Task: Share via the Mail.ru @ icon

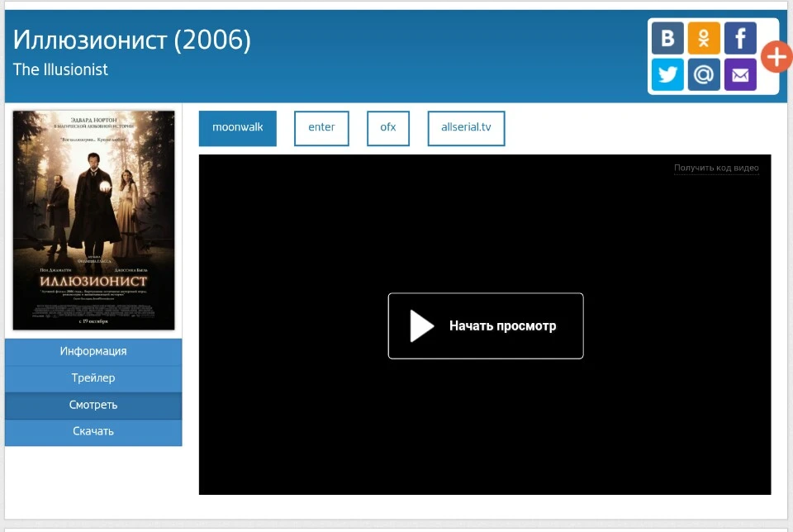Action: click(x=704, y=75)
